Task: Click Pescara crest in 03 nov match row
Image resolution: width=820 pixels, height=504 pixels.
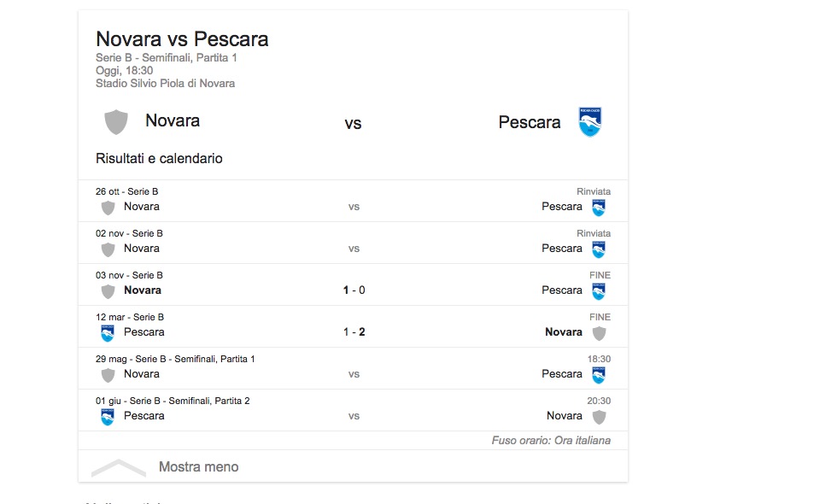Action: coord(599,291)
